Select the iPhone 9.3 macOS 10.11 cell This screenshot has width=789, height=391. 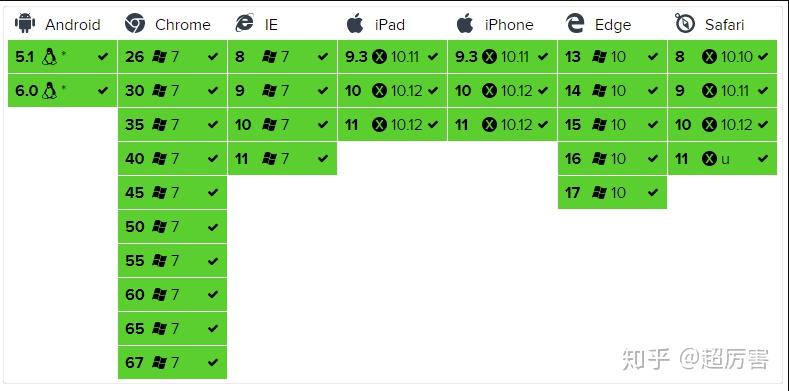point(502,57)
